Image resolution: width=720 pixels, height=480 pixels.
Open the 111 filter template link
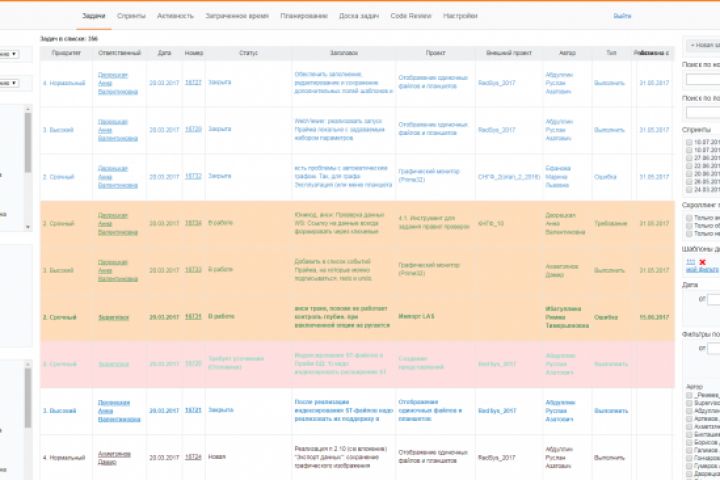(691, 262)
